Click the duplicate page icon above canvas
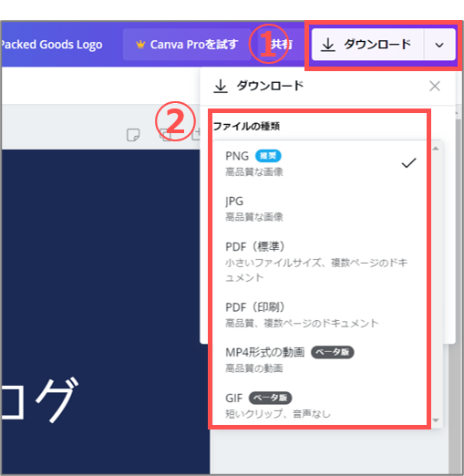This screenshot has height=476, width=464. tap(166, 135)
